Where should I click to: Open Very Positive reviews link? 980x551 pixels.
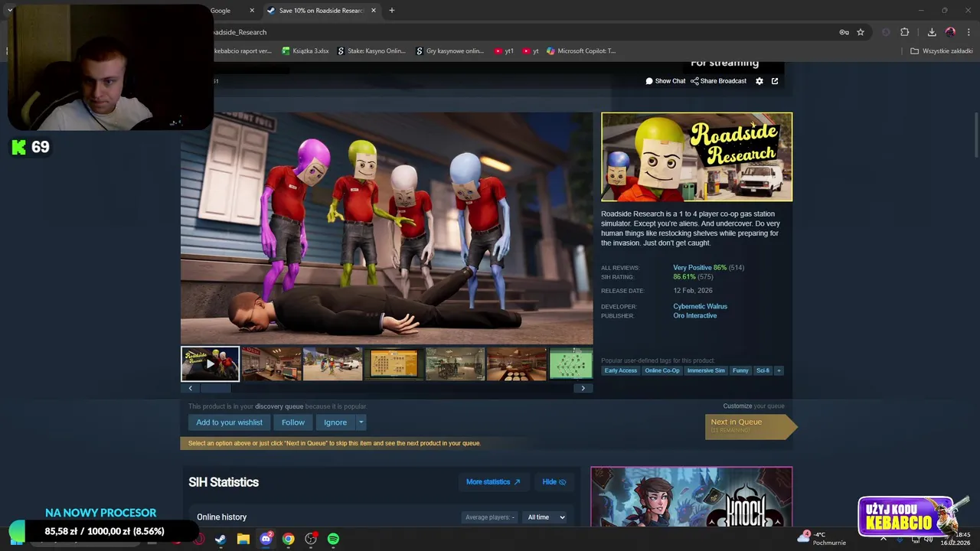click(692, 267)
